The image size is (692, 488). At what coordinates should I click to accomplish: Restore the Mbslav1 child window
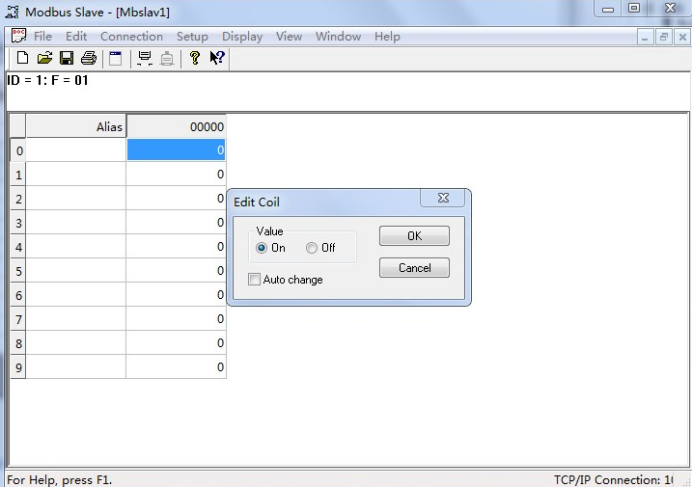pyautogui.click(x=664, y=38)
